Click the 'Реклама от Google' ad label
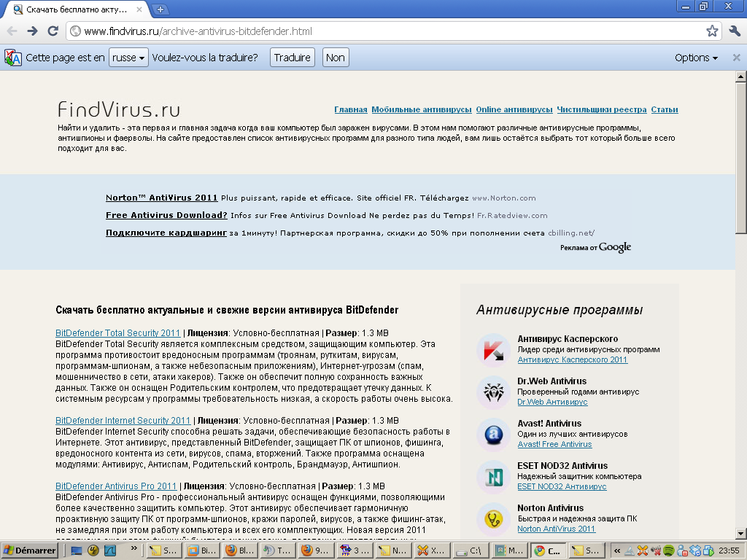Image resolution: width=747 pixels, height=560 pixels. pyautogui.click(x=595, y=247)
